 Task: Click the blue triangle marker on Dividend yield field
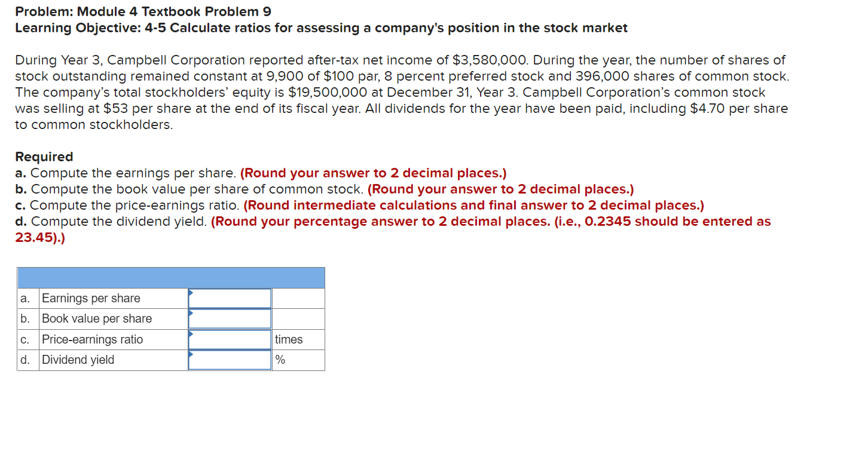[x=191, y=354]
